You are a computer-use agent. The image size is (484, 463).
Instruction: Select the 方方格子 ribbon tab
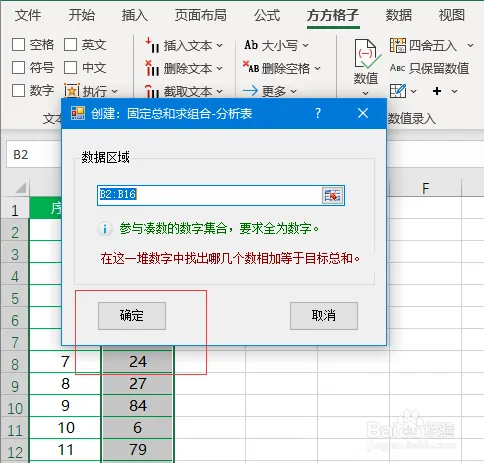[x=333, y=15]
